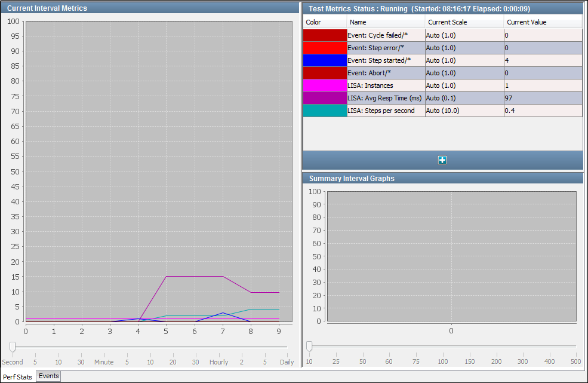Click the Event: Step error red swatch
The width and height of the screenshot is (588, 383).
[x=324, y=48]
